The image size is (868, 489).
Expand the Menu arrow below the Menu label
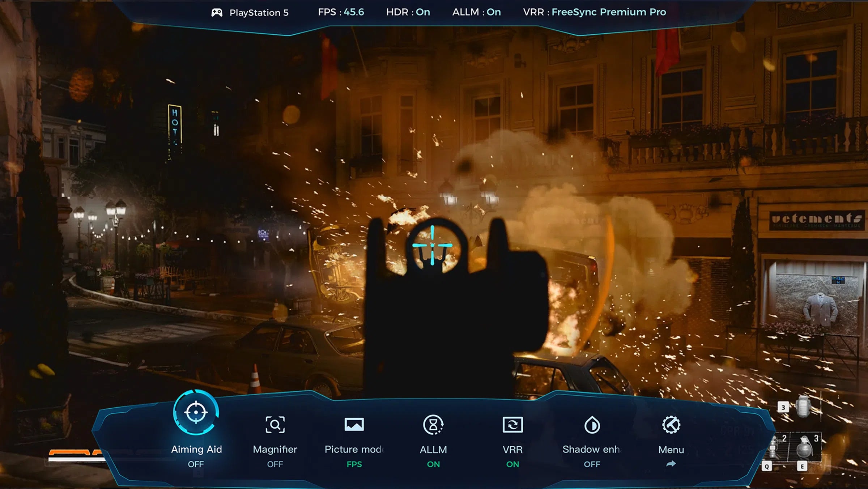tap(671, 464)
